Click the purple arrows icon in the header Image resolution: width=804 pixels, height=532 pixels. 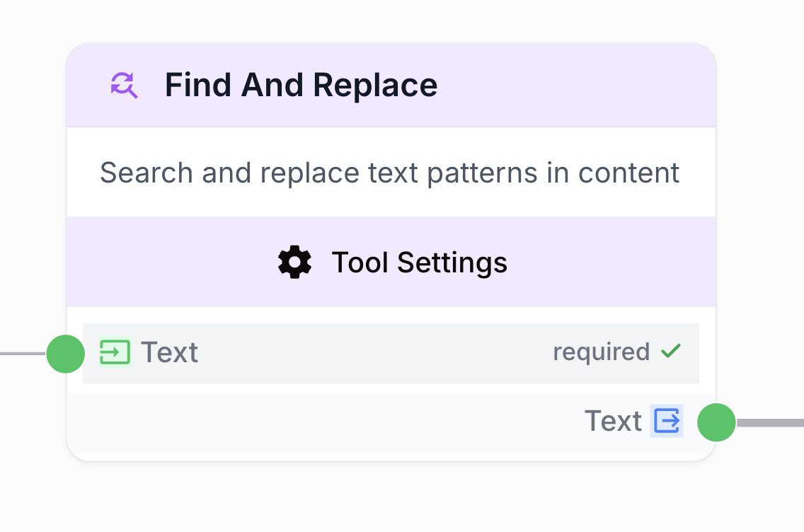click(125, 84)
